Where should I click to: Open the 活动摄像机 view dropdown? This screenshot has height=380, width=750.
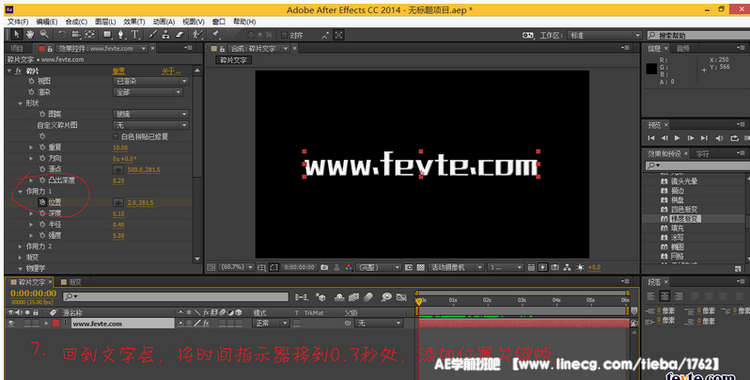pos(456,268)
